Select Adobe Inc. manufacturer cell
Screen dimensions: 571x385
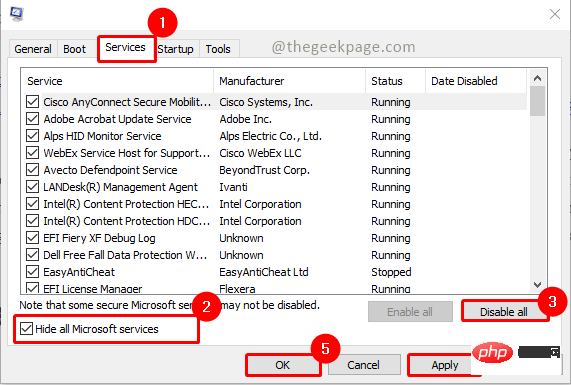coord(245,119)
